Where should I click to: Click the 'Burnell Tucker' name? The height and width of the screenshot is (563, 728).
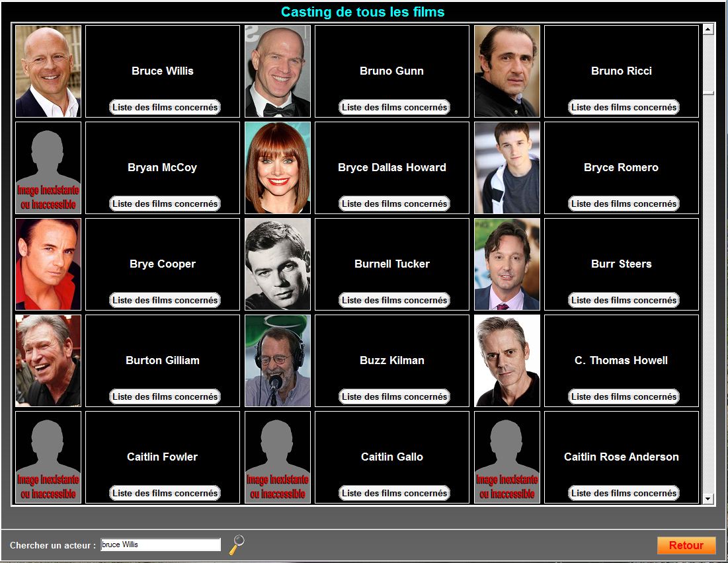click(x=392, y=264)
